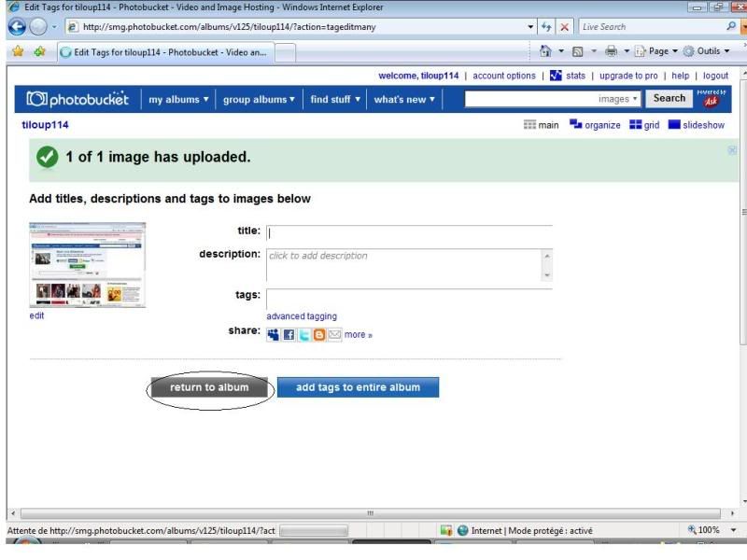This screenshot has width=747, height=560.
Task: Open the advanced tagging link
Action: click(x=301, y=315)
